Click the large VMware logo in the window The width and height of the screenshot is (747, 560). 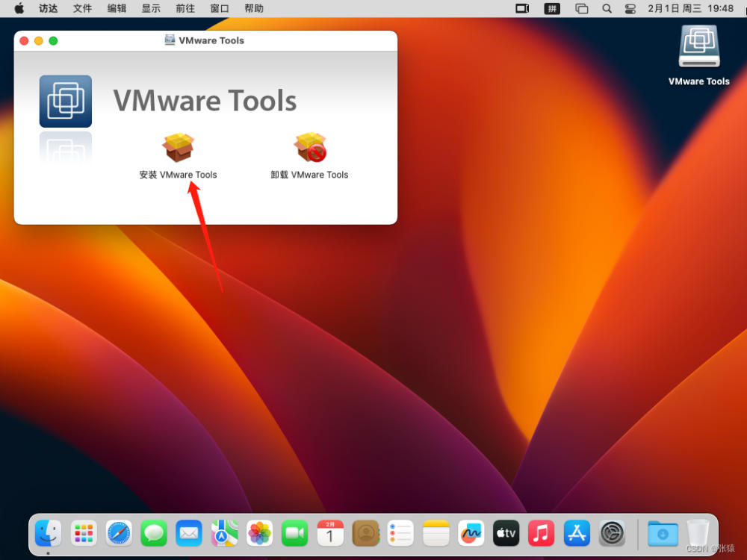[65, 101]
